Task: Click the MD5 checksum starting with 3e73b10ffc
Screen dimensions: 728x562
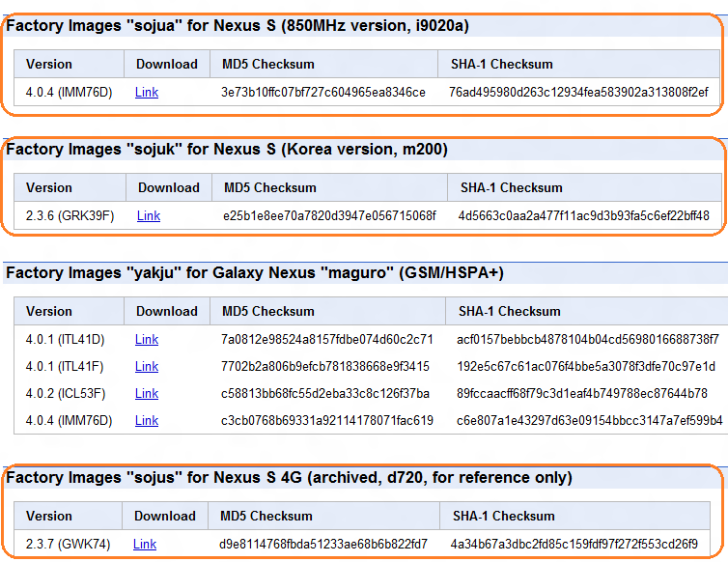Action: [x=322, y=92]
